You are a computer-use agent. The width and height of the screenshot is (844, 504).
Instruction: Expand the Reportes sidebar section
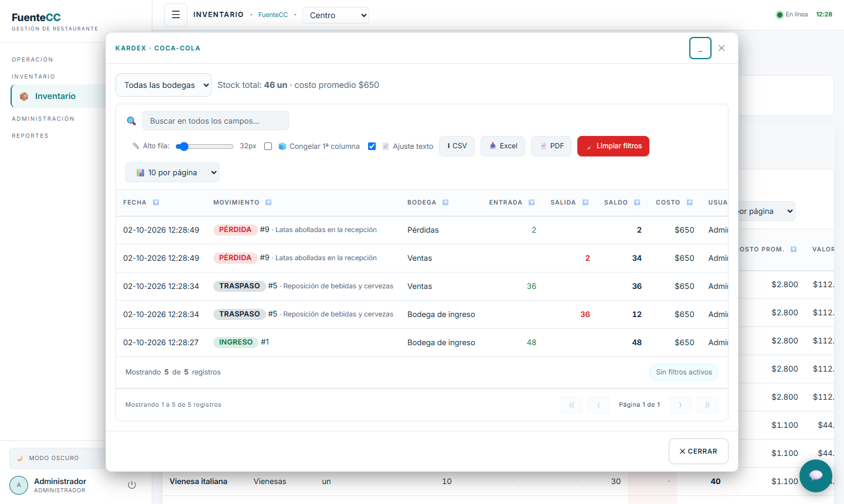click(30, 136)
